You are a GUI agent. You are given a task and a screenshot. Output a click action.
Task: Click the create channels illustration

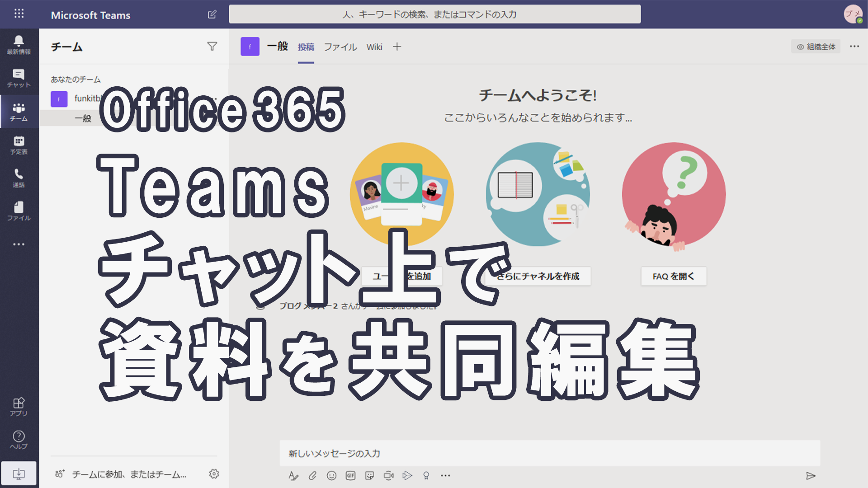click(538, 194)
